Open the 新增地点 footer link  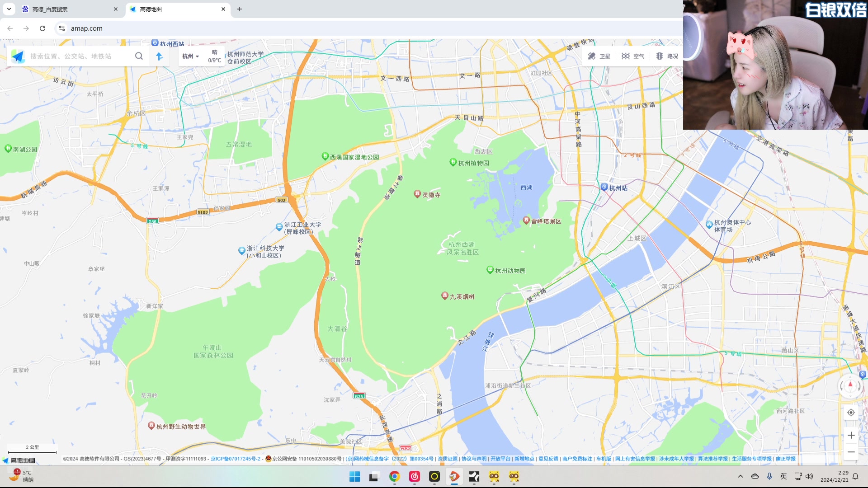point(524,459)
